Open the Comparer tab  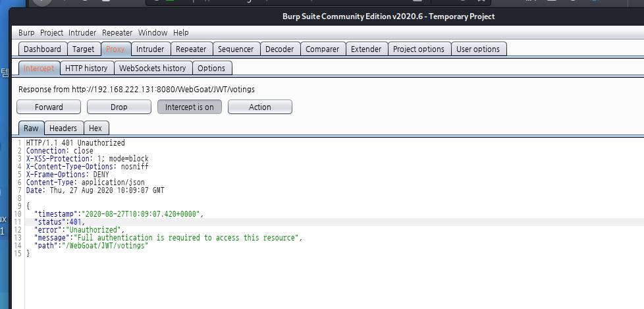pyautogui.click(x=323, y=49)
